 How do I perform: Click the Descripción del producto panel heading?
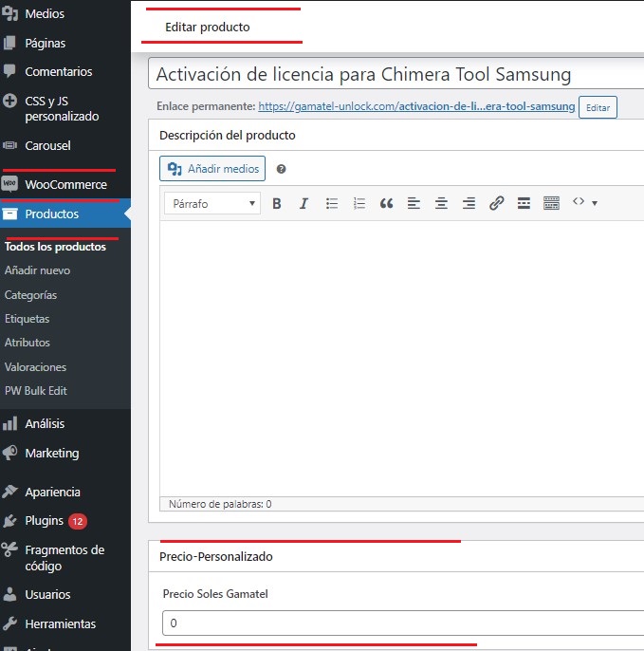point(228,136)
